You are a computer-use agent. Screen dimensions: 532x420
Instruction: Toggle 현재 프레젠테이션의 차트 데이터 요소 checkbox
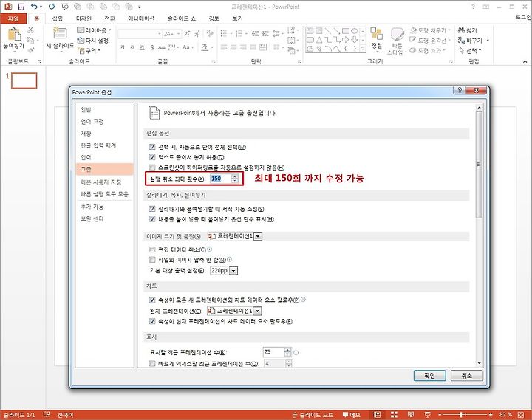152,321
